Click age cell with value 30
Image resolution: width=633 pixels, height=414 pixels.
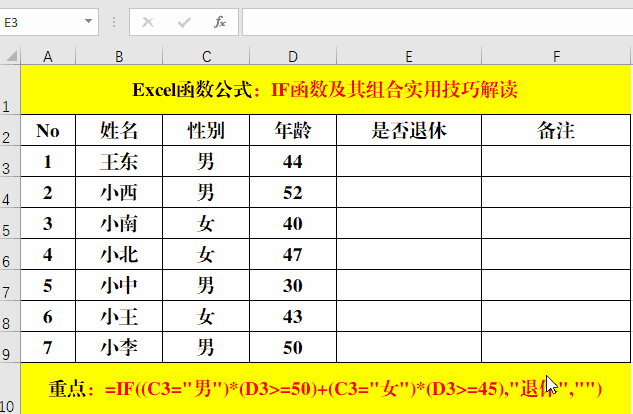point(293,285)
